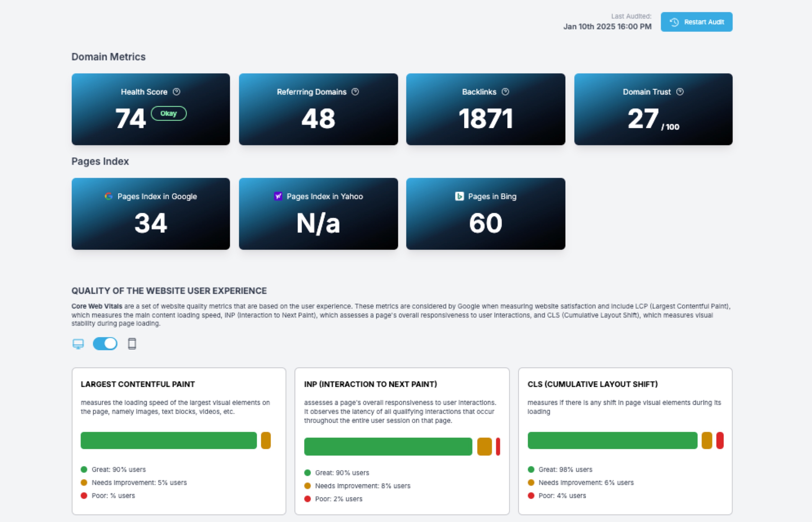Click the orange bar in Largest Contentful Paint

pos(266,440)
